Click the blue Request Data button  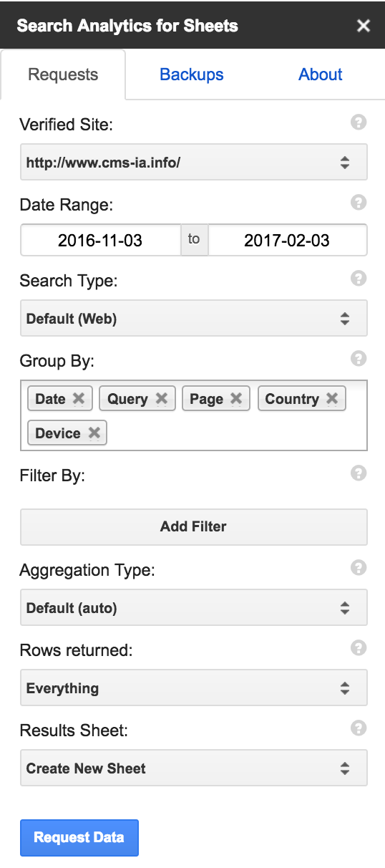coord(79,838)
